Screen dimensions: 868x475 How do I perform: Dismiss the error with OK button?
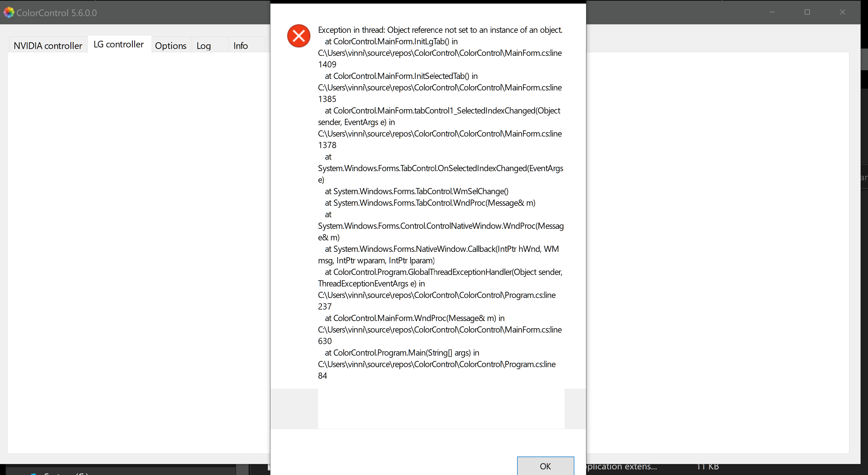tap(545, 466)
